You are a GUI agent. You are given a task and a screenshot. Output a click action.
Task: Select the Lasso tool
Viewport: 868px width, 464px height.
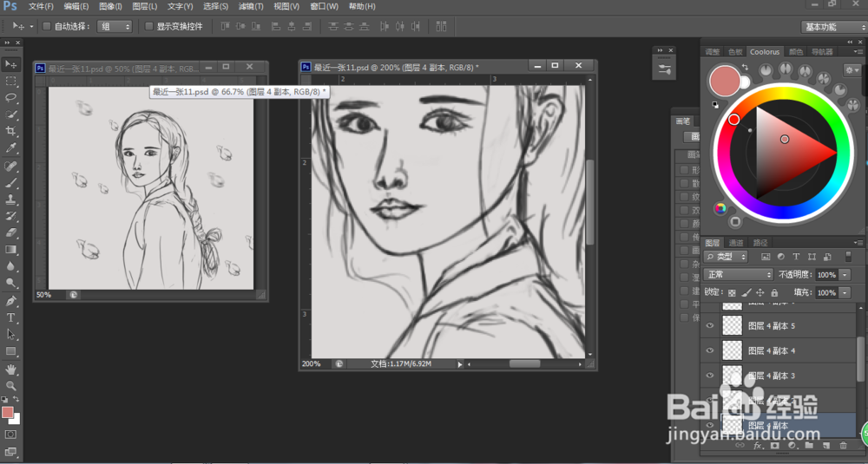tap(11, 98)
